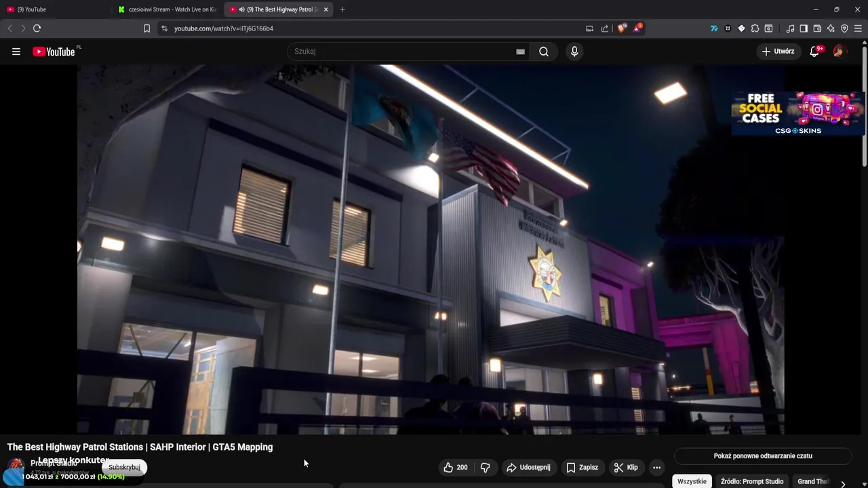The image size is (868, 488).
Task: Open Brave Rewards triangle icon
Action: (x=637, y=28)
